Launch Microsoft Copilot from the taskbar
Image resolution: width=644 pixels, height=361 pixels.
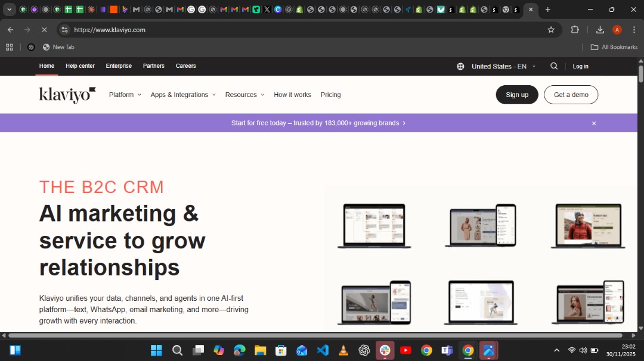point(219,350)
